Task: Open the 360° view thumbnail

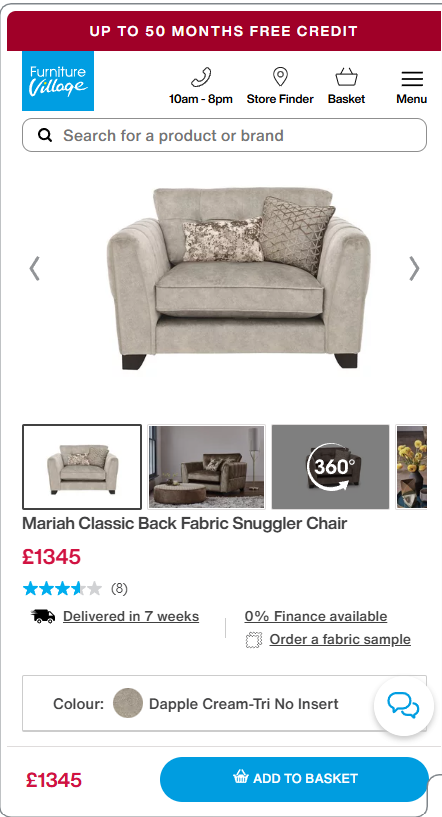Action: (x=330, y=467)
